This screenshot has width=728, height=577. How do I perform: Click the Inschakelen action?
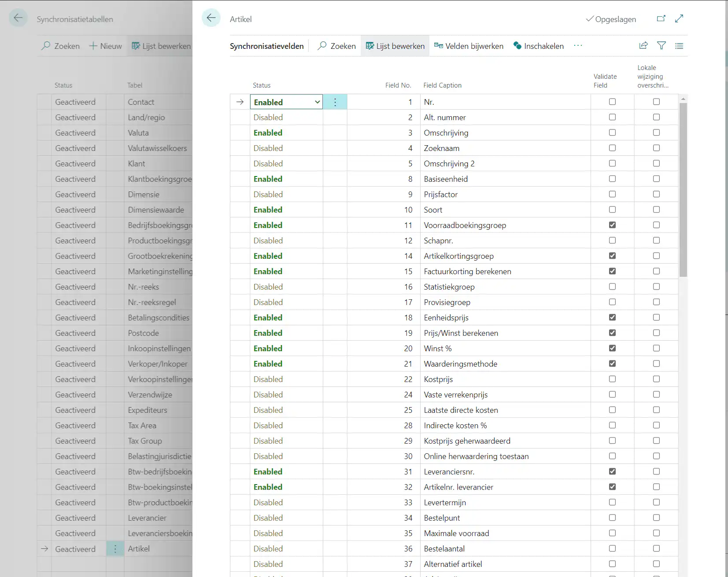pos(538,46)
